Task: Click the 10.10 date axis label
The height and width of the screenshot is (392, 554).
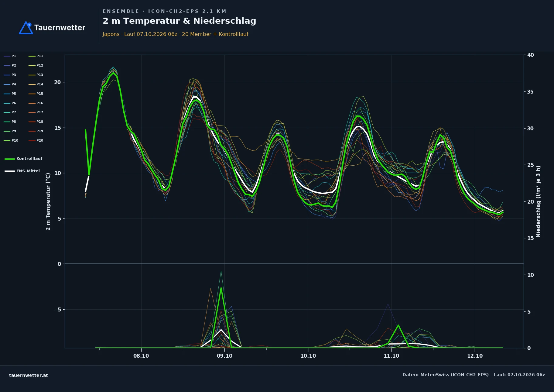Action: (308, 356)
